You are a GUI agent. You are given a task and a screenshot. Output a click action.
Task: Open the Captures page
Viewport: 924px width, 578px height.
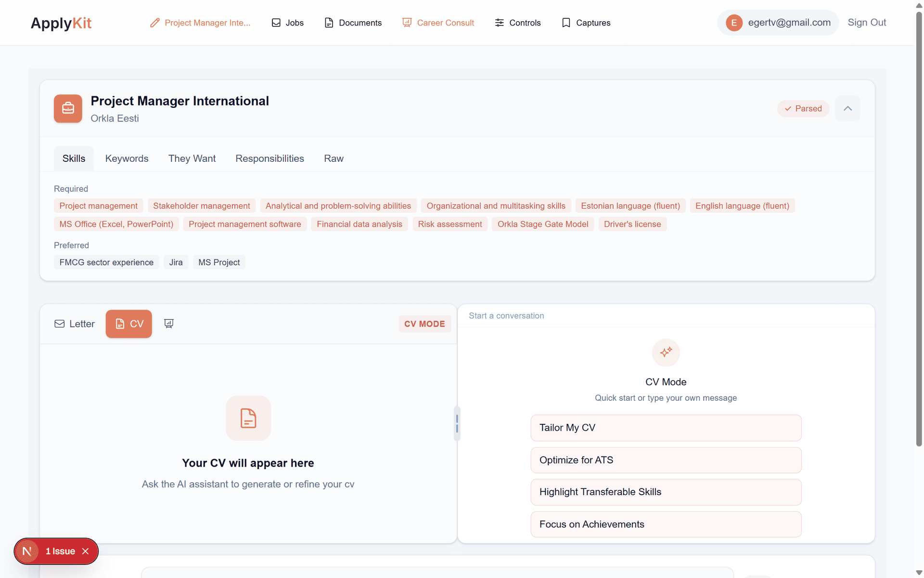coord(586,23)
